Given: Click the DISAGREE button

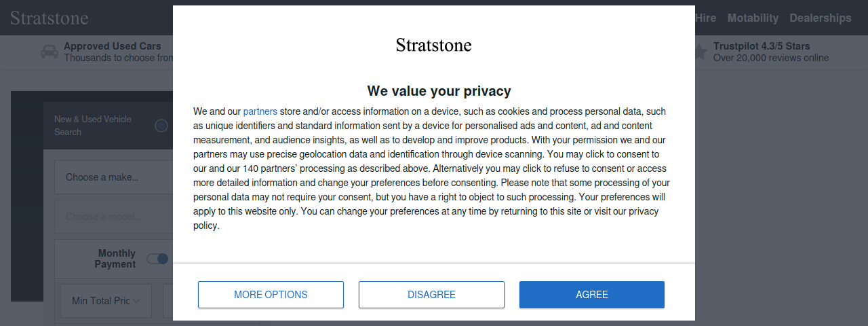Looking at the screenshot, I should pyautogui.click(x=431, y=295).
